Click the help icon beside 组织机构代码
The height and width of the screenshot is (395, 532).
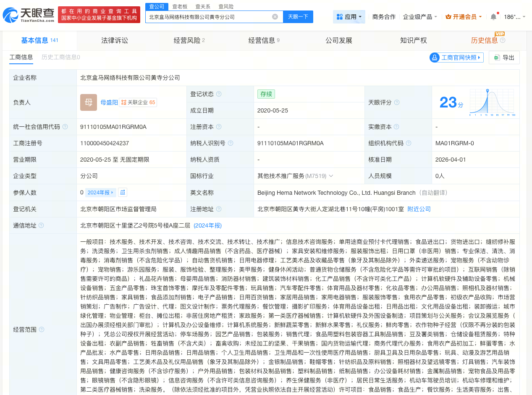pos(409,143)
